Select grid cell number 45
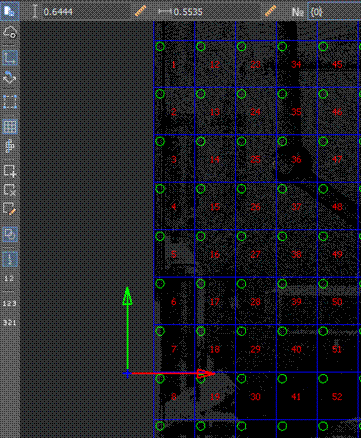Viewport: 361px width, 439px height. [x=337, y=65]
